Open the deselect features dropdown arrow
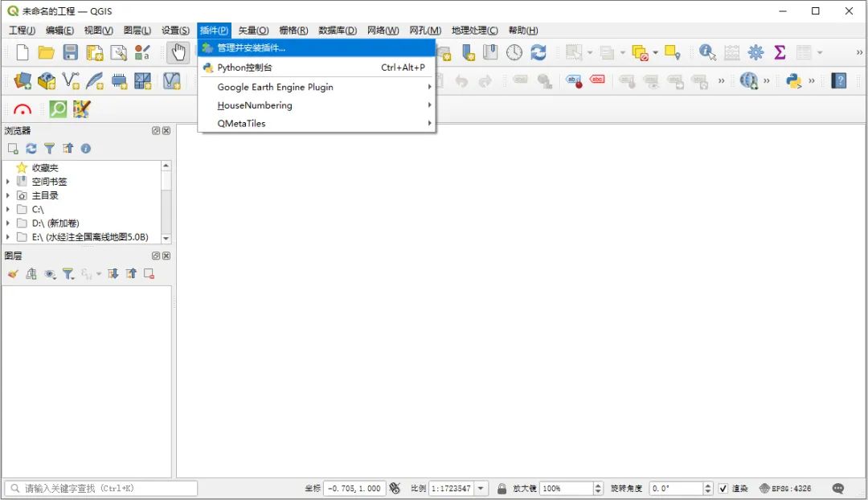 coord(656,52)
